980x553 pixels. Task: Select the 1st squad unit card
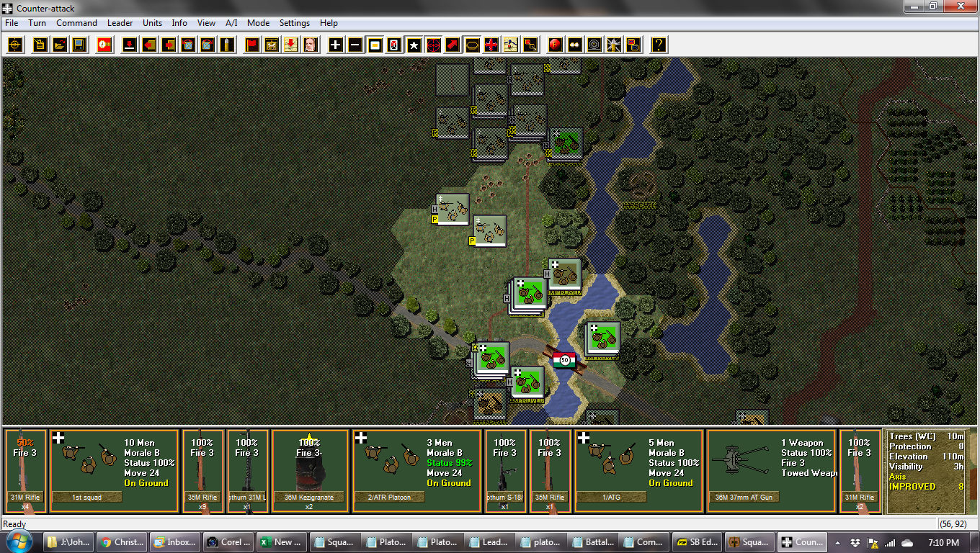pyautogui.click(x=114, y=471)
